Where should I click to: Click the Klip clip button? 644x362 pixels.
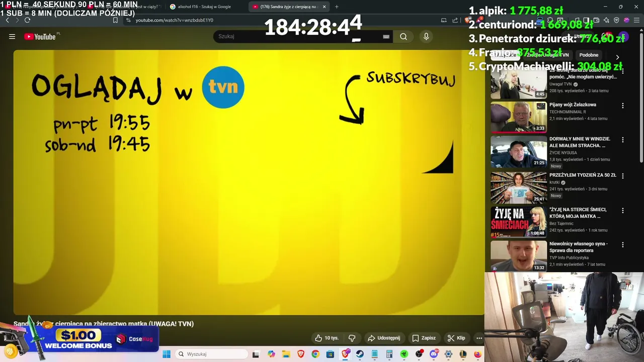(456, 338)
